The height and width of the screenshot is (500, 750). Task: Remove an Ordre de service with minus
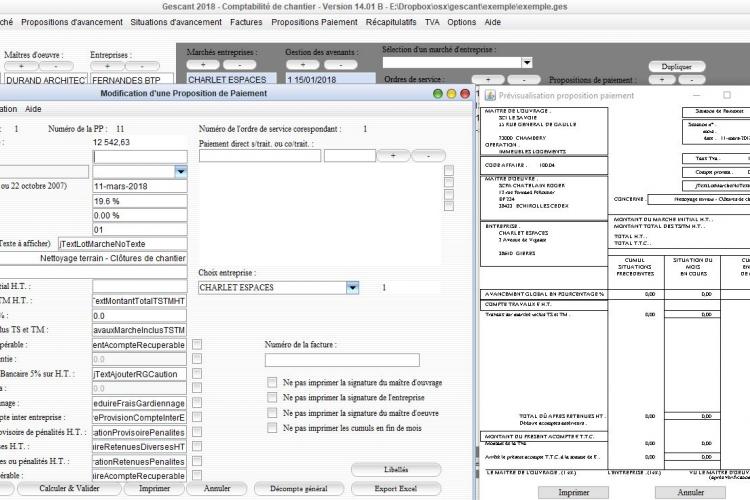click(x=524, y=79)
